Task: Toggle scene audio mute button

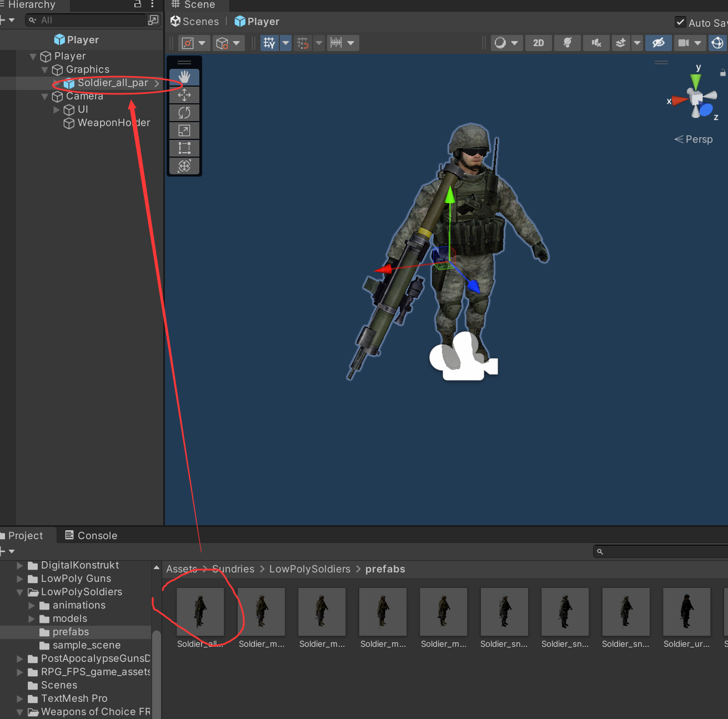Action: click(x=596, y=43)
